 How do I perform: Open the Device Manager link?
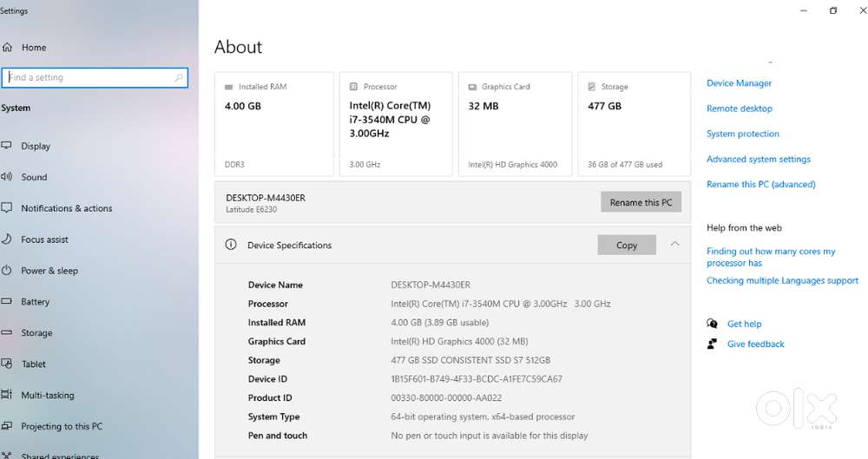click(739, 83)
